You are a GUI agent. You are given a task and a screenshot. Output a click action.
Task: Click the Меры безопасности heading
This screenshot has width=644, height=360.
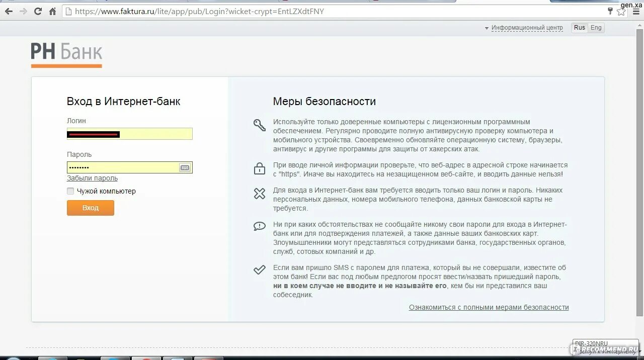click(x=325, y=102)
